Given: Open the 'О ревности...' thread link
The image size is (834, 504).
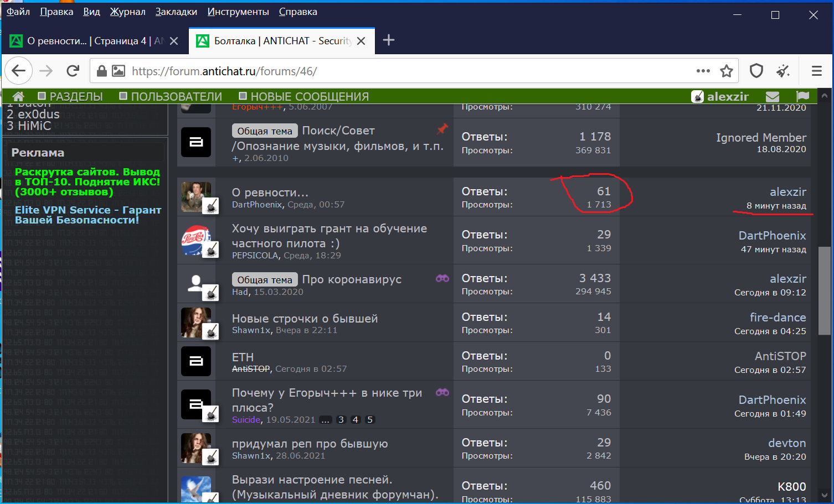Looking at the screenshot, I should click(270, 193).
